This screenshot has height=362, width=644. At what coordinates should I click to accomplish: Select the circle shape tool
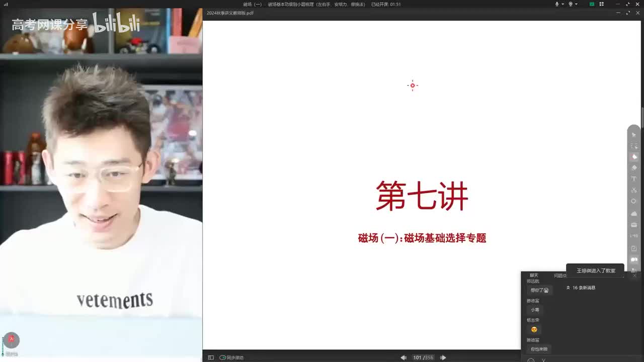634,201
